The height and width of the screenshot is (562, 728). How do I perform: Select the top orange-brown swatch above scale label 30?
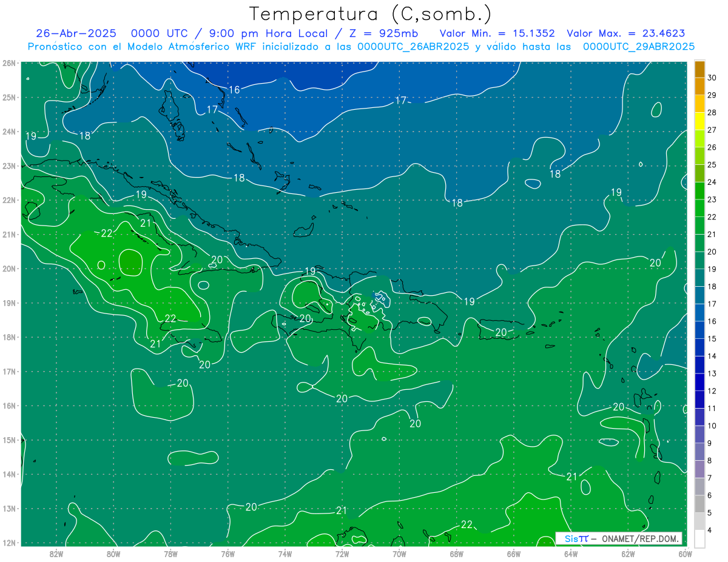(699, 69)
